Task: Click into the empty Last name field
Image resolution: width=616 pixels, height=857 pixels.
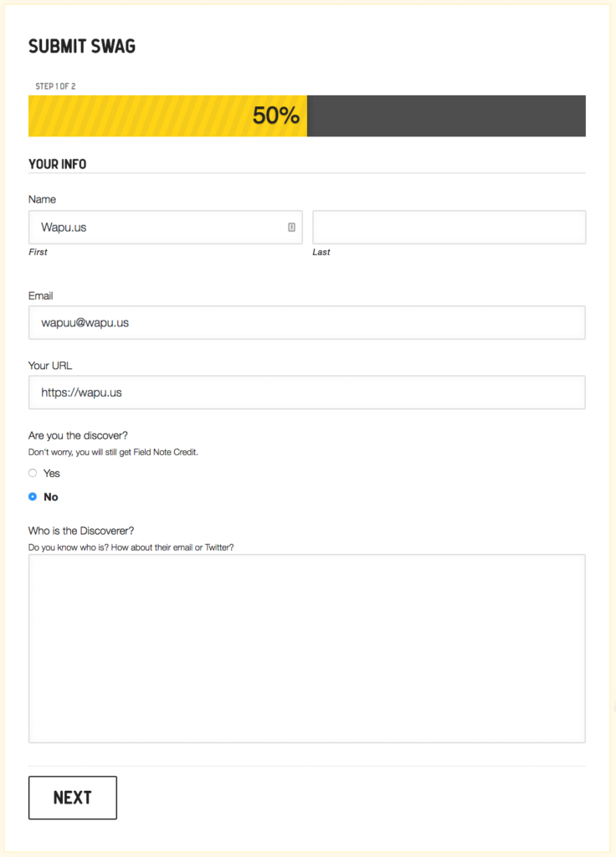Action: [x=449, y=228]
